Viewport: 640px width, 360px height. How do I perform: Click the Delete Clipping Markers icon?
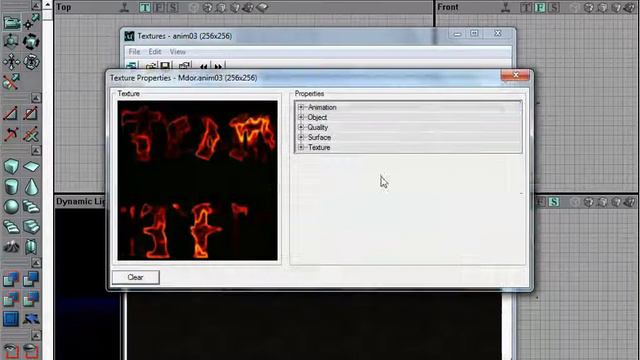(x=31, y=133)
